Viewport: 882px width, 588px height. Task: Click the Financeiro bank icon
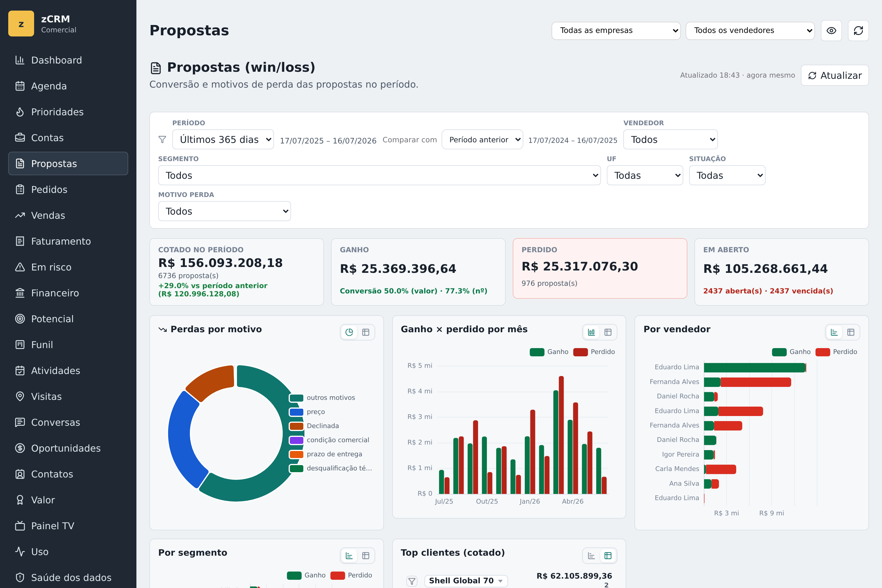[x=20, y=293]
